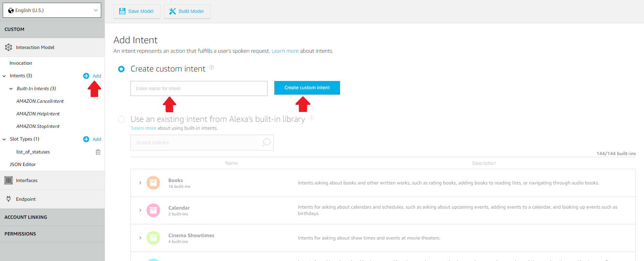
Task: Click the plus icon beside Slot Types
Action: coord(86,139)
